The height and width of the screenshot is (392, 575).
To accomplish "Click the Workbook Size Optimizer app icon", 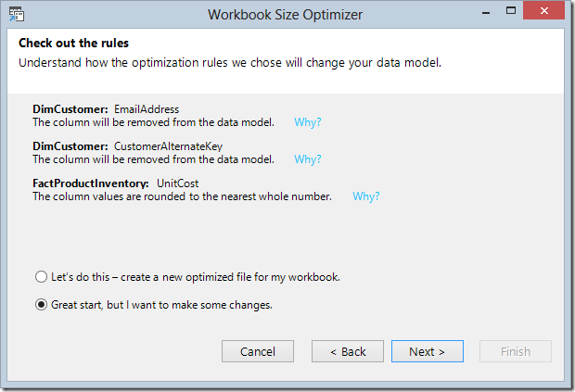I will [17, 14].
